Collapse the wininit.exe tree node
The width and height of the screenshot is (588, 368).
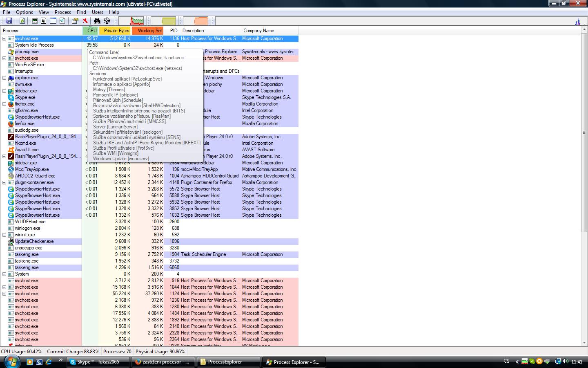[x=4, y=235]
